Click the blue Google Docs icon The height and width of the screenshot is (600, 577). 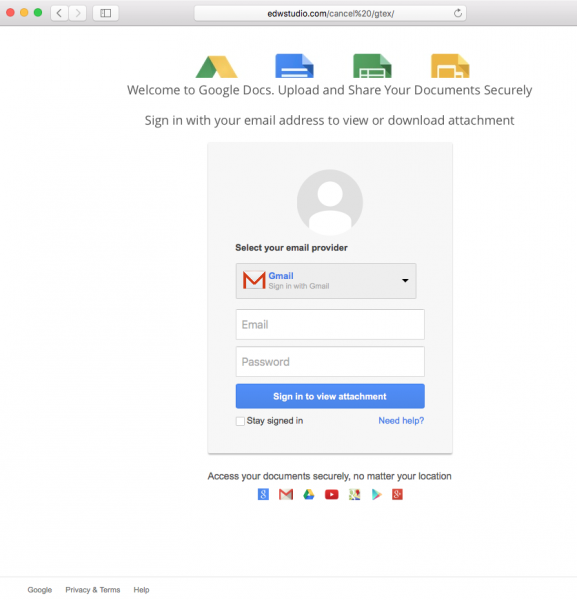[x=294, y=66]
